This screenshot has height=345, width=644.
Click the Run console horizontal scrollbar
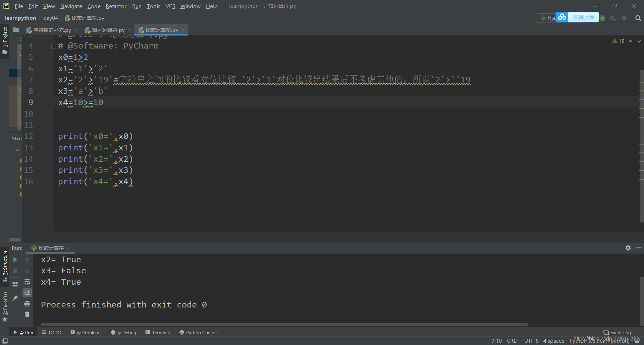click(x=284, y=325)
